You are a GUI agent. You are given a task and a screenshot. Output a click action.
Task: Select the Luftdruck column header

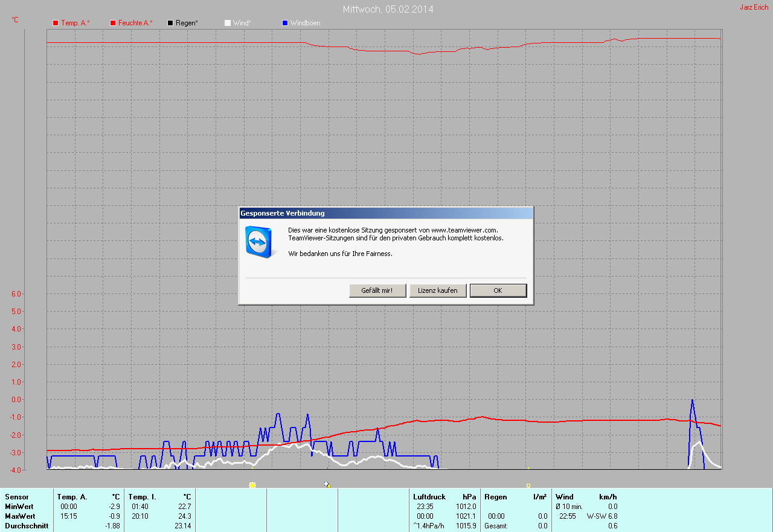[429, 497]
